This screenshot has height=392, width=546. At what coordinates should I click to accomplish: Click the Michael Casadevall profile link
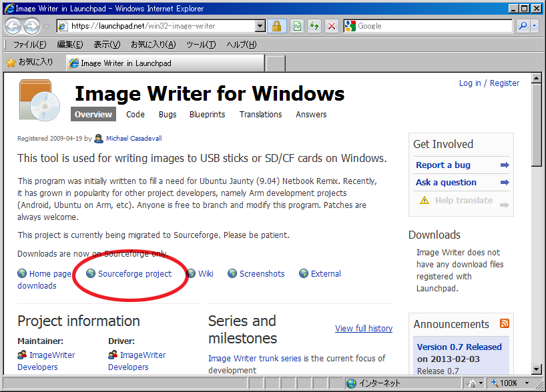coord(133,139)
